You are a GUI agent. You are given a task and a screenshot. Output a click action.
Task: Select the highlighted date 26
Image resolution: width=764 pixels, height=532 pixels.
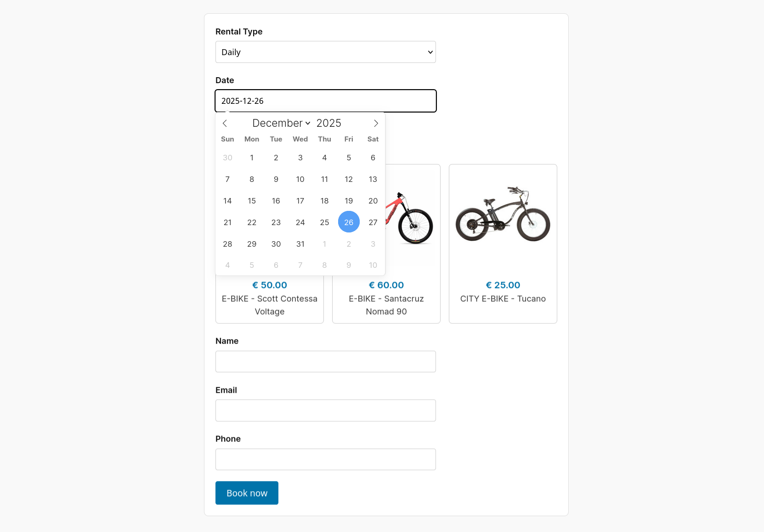coord(349,222)
